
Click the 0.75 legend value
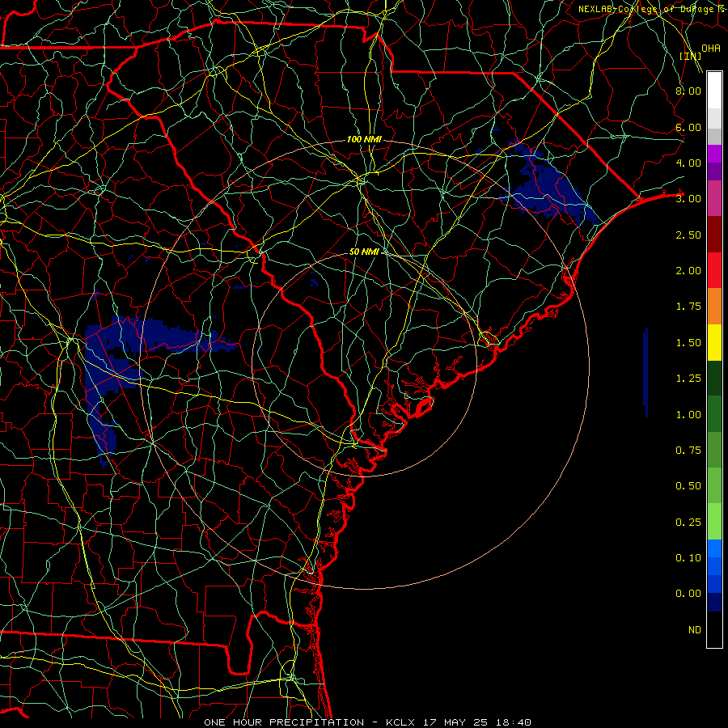(688, 451)
